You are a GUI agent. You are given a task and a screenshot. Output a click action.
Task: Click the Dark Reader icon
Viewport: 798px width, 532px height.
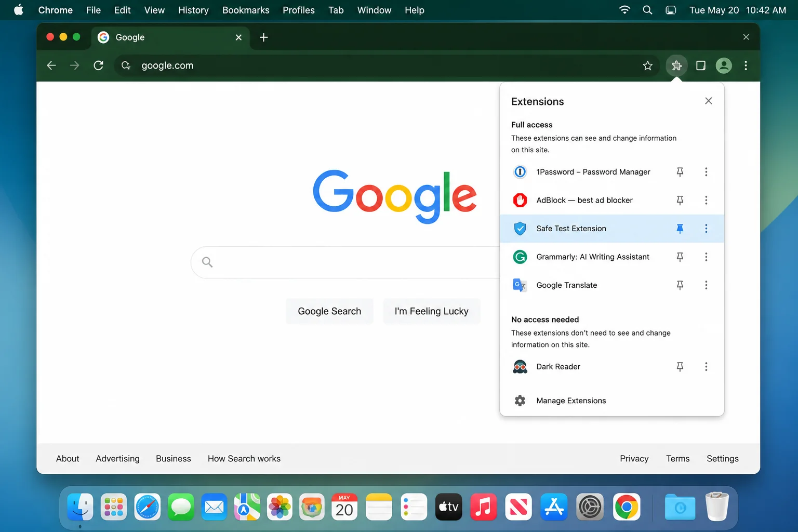click(x=520, y=367)
